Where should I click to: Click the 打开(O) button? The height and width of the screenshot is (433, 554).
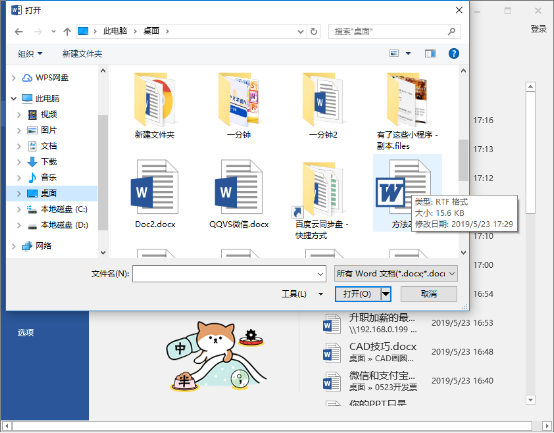pyautogui.click(x=358, y=294)
